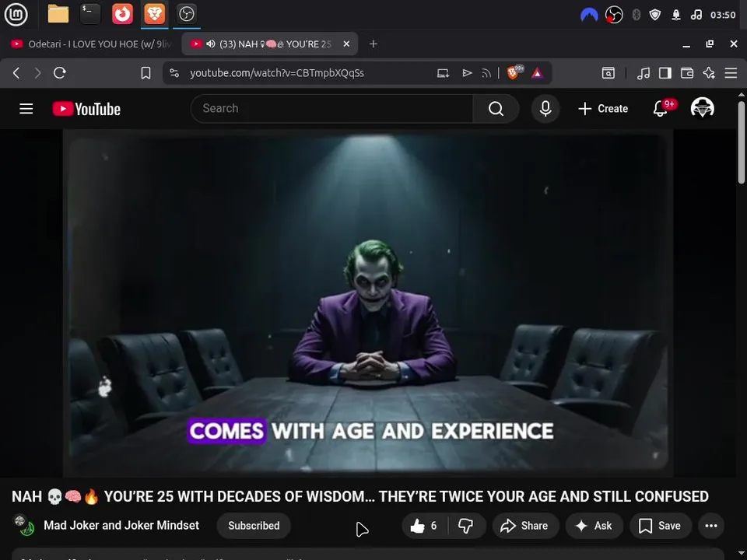Viewport: 747px width, 560px height.
Task: Go back to the previous page
Action: tap(16, 73)
